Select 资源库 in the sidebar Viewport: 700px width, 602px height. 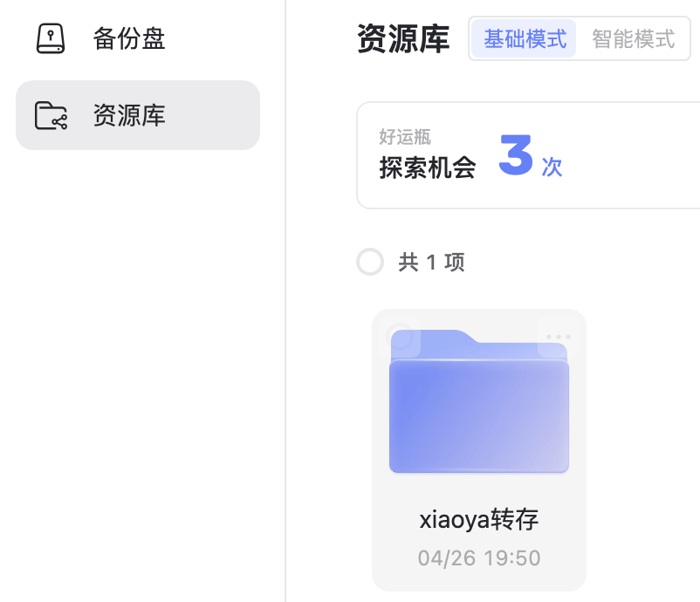[128, 114]
